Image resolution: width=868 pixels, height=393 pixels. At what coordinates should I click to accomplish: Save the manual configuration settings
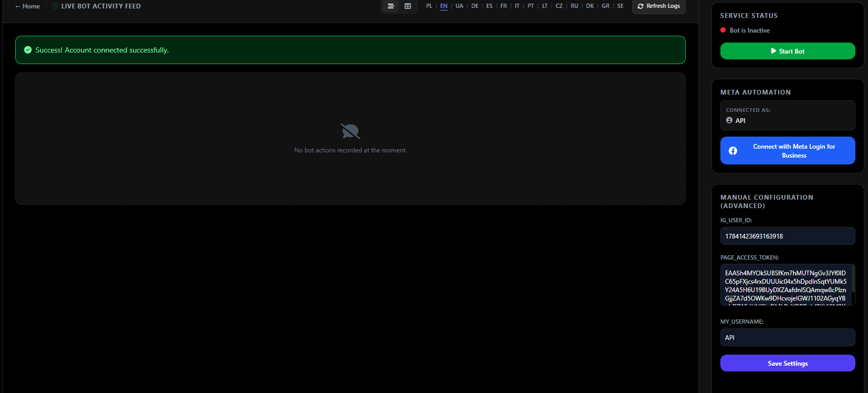(x=788, y=363)
